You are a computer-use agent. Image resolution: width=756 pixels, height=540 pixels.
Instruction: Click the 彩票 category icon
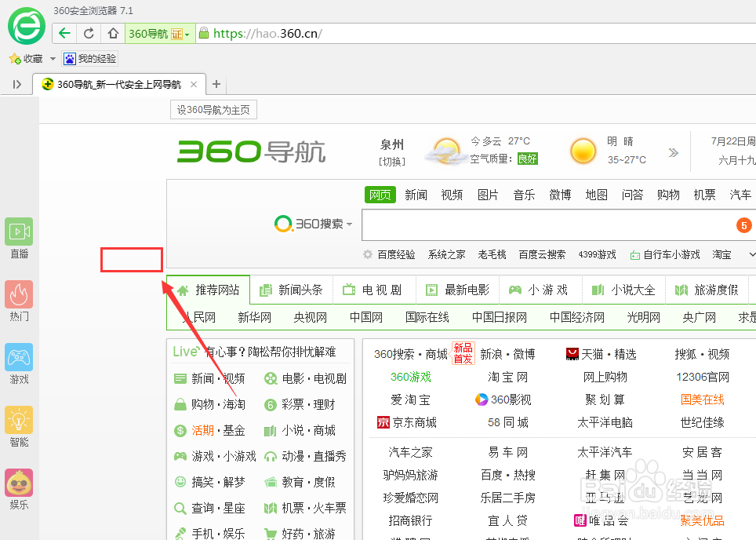tap(271, 404)
